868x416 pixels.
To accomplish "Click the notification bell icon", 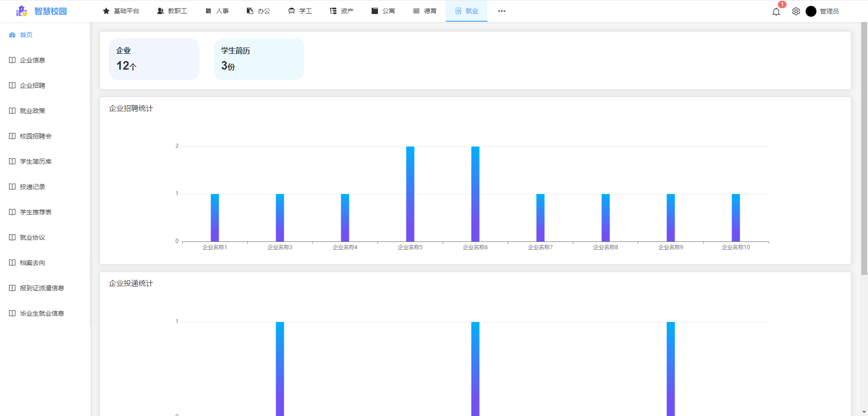I will 776,12.
